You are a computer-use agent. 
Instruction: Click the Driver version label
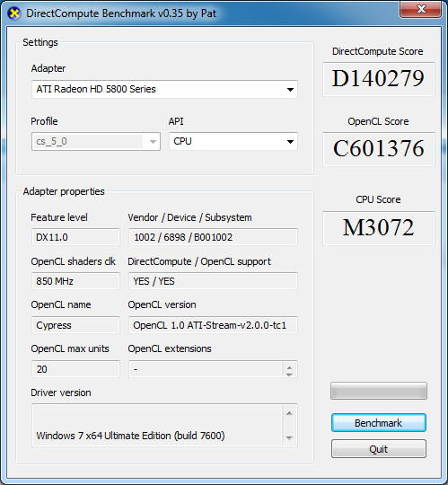pyautogui.click(x=61, y=392)
